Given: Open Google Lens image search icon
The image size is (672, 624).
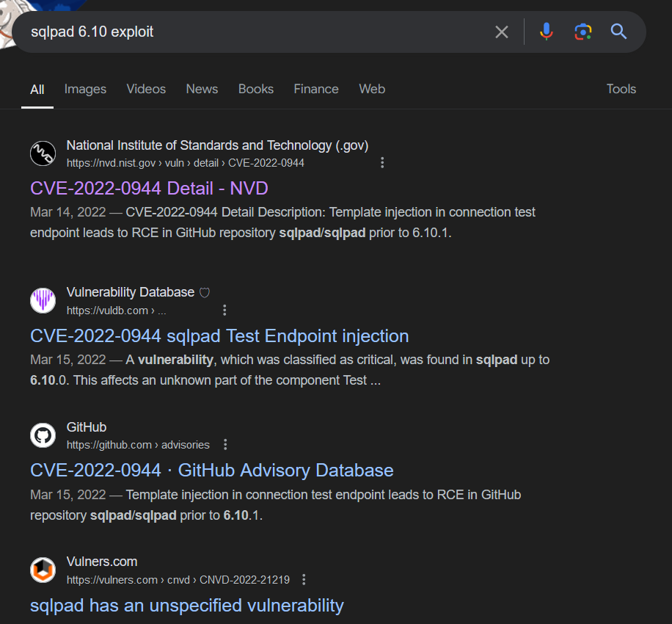Looking at the screenshot, I should click(x=582, y=32).
